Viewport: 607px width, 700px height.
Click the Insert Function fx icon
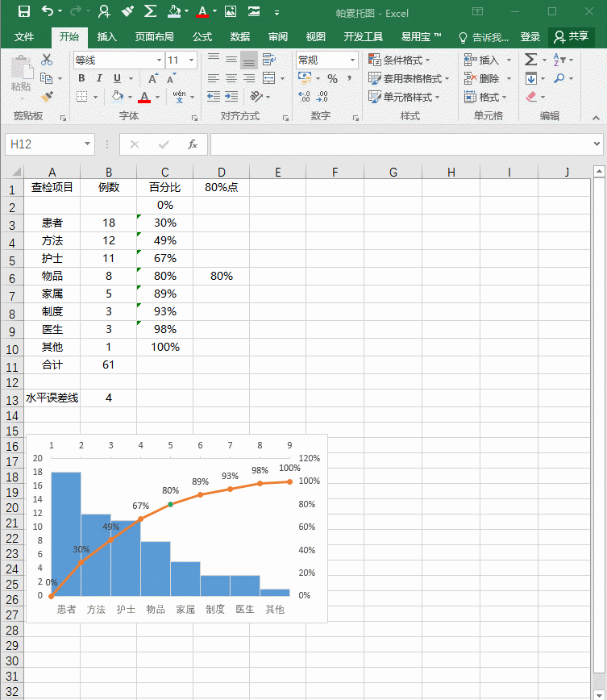click(x=193, y=144)
